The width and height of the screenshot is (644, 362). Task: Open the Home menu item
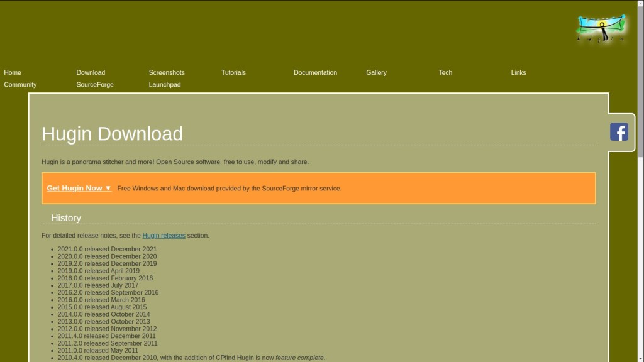13,73
